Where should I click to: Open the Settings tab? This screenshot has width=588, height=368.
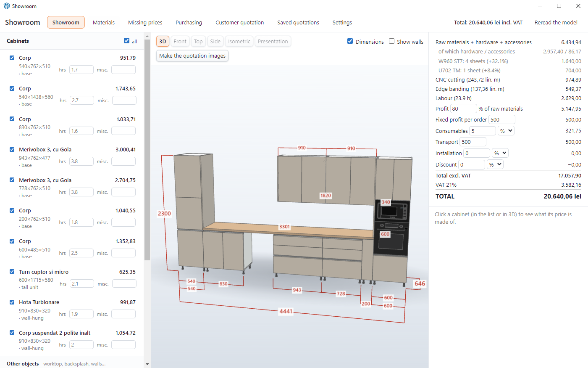pos(342,22)
